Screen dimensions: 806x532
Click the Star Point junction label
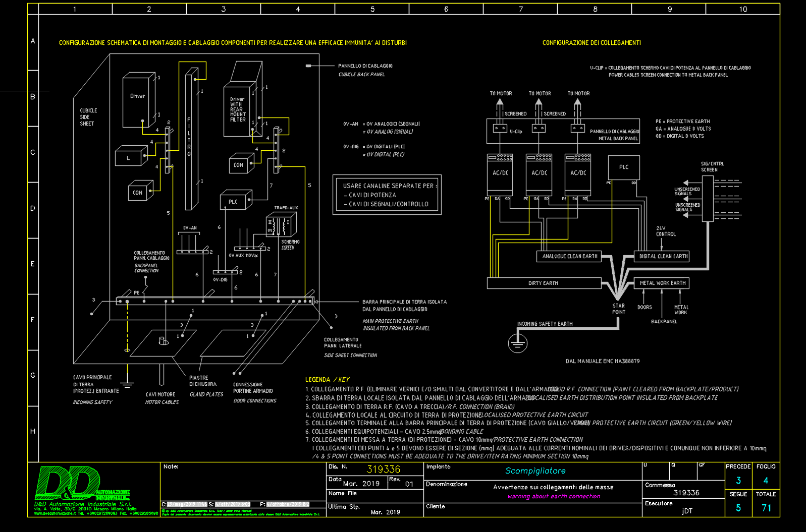click(618, 309)
